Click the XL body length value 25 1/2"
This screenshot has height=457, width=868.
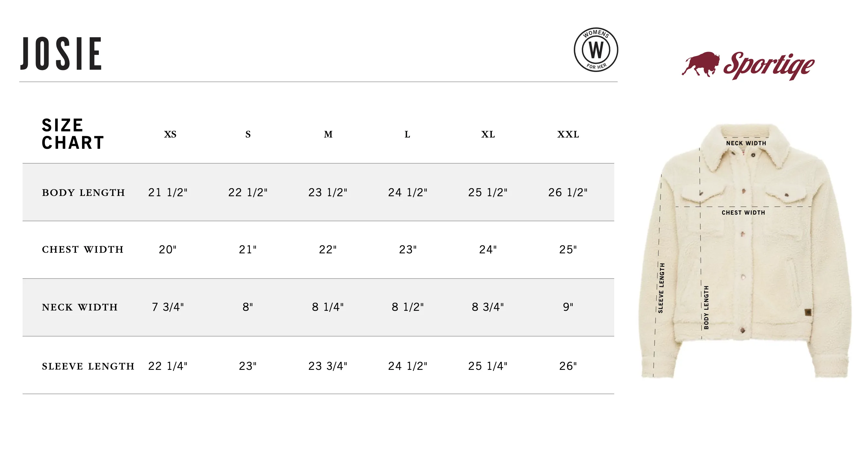(488, 192)
